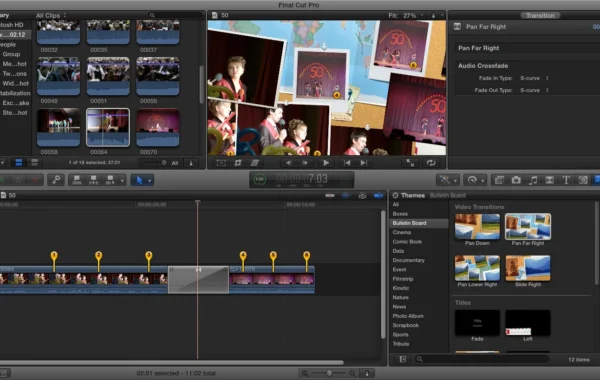Open the Photos browser camera icon
The image size is (600, 380).
tap(516, 180)
